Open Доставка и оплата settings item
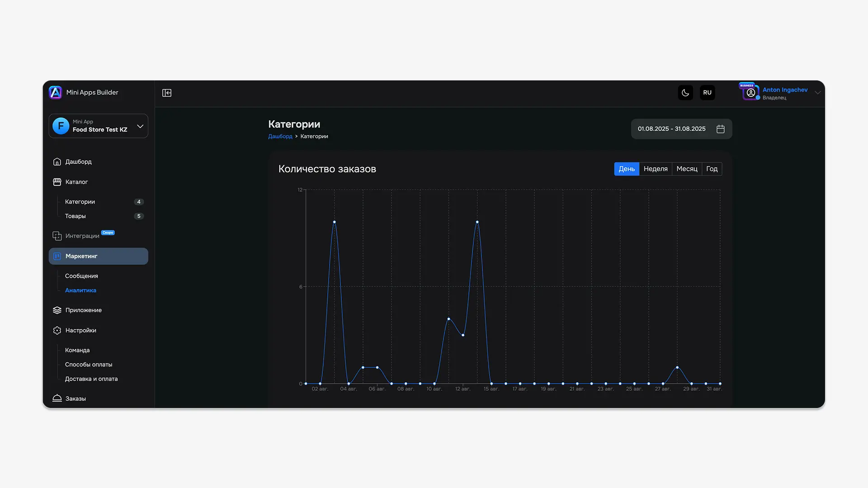868x488 pixels. click(91, 379)
